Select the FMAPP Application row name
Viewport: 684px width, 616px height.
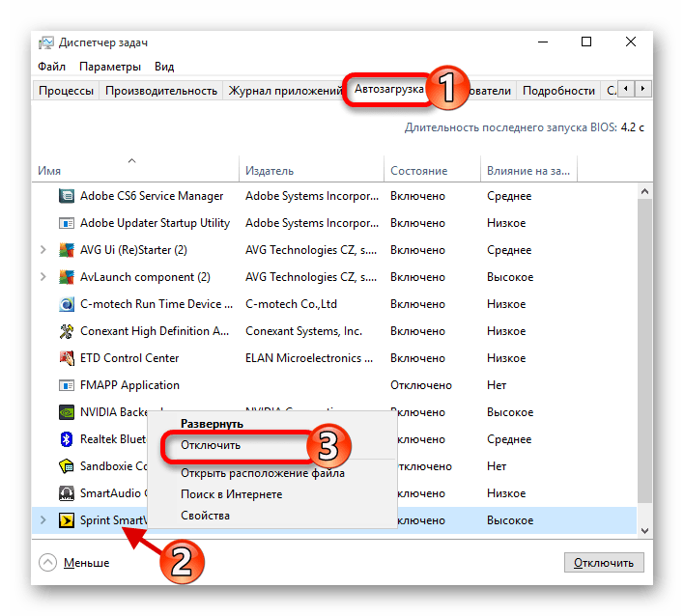click(129, 385)
